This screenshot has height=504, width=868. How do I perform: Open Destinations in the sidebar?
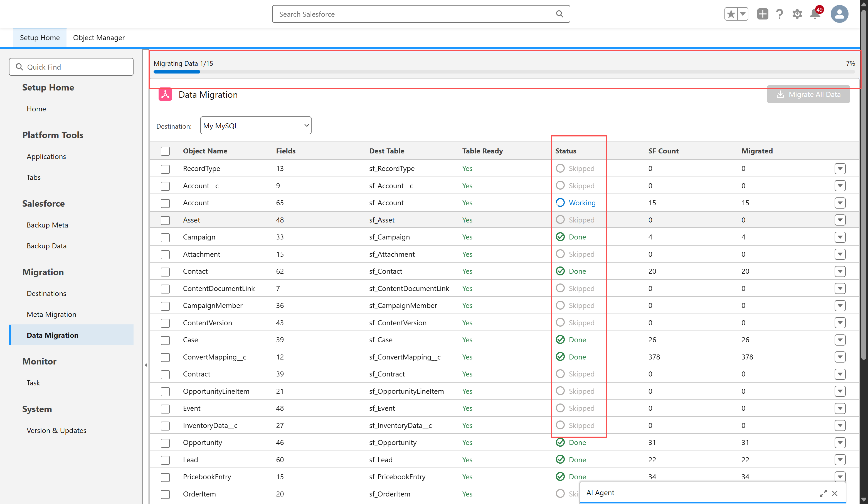pyautogui.click(x=46, y=293)
